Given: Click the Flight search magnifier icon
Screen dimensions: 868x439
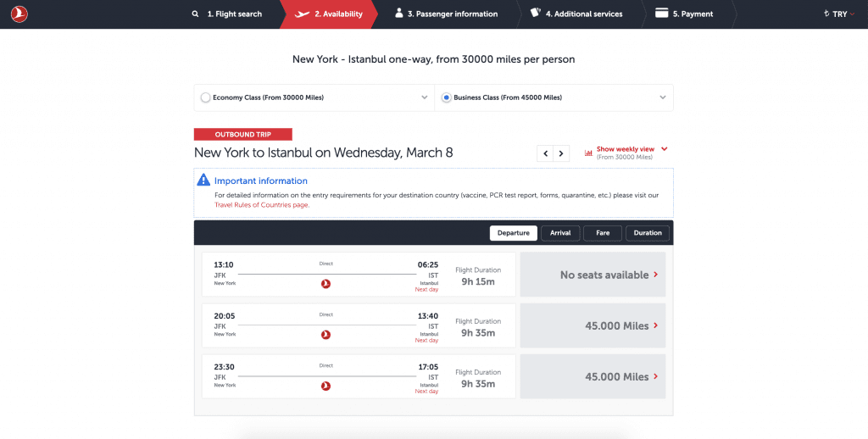Looking at the screenshot, I should [195, 14].
